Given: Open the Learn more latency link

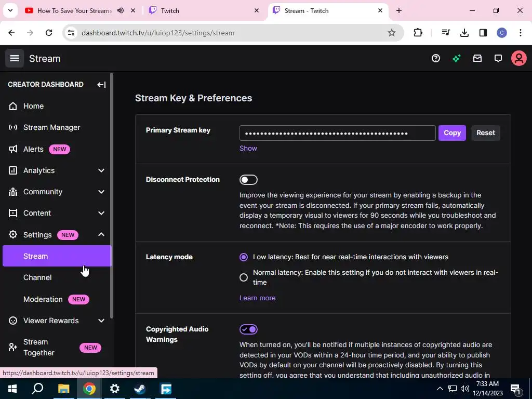Looking at the screenshot, I should pyautogui.click(x=258, y=298).
